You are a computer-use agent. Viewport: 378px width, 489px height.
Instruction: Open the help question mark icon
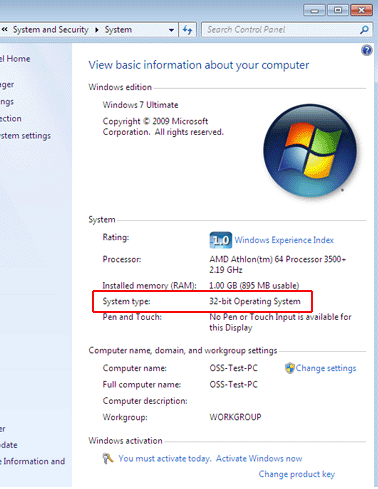coord(367,50)
